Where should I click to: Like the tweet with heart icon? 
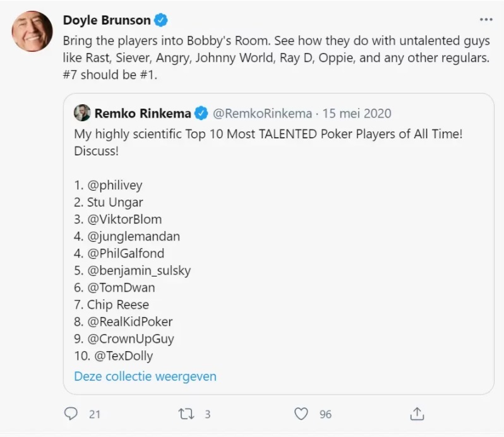(x=302, y=414)
